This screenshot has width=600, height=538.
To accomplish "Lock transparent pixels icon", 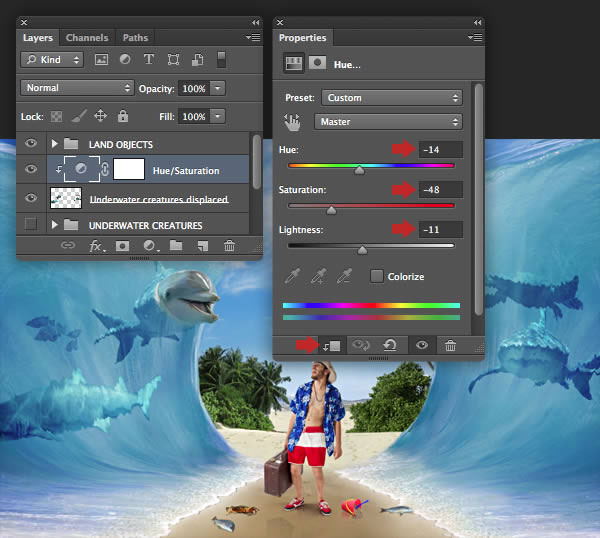I will pos(56,116).
